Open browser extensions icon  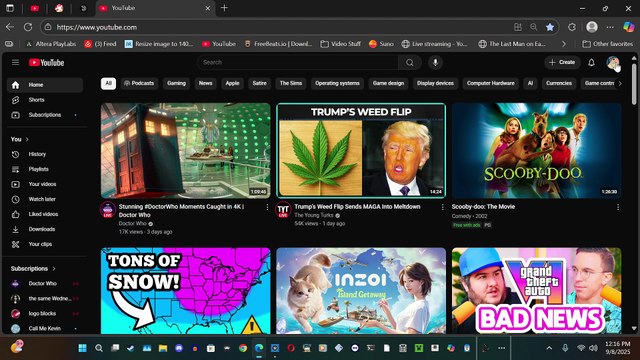572,27
